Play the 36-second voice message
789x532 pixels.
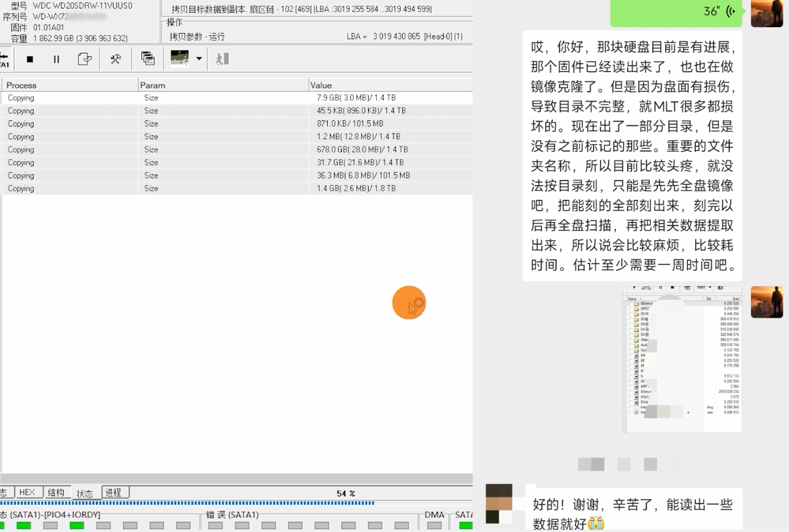[x=675, y=12]
